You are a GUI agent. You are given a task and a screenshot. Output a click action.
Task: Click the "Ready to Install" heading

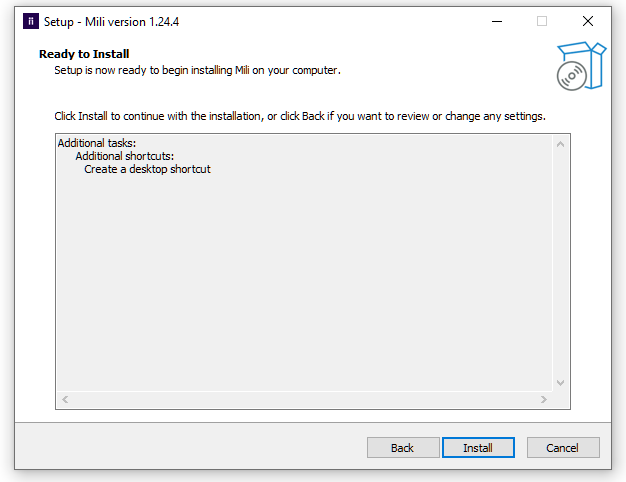[84, 54]
